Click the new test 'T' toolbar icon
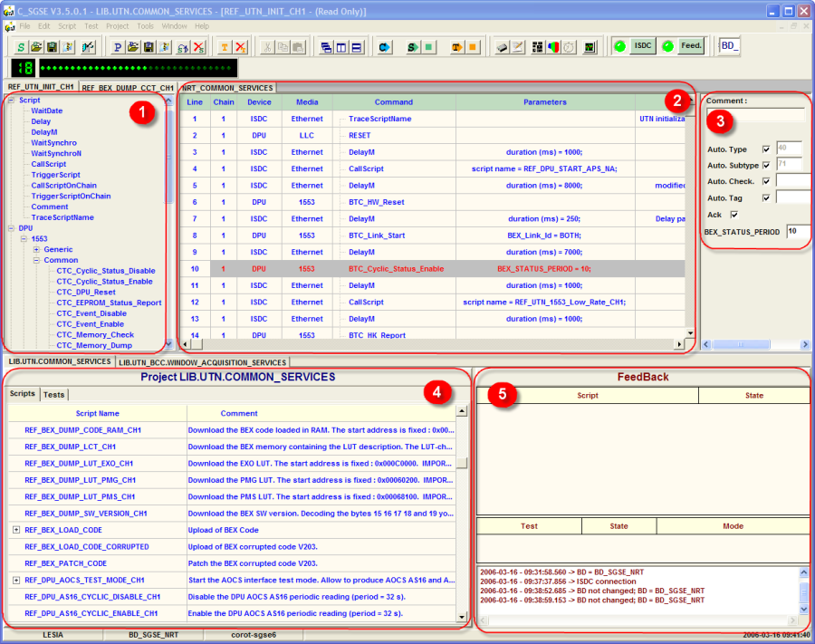The width and height of the screenshot is (815, 644). tap(224, 46)
